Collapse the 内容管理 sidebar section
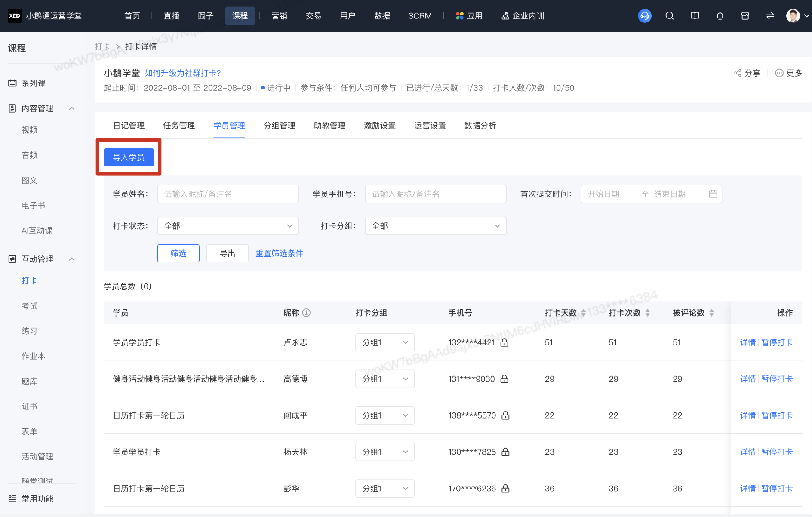 tap(72, 108)
